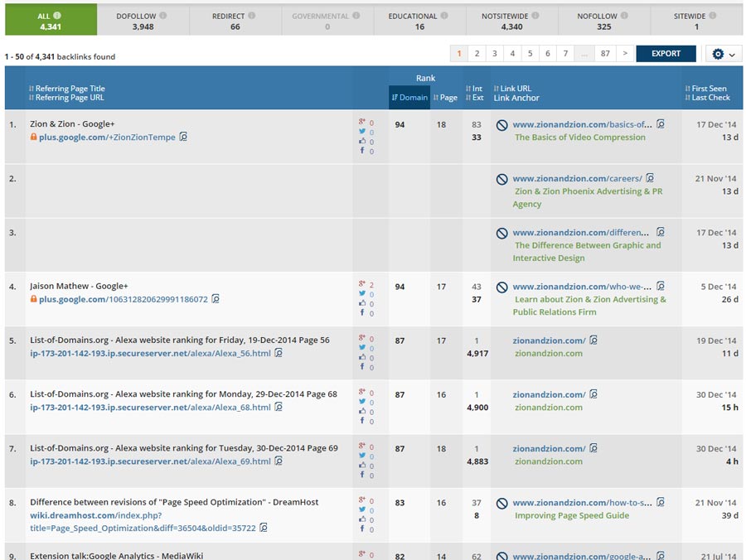The width and height of the screenshot is (746, 560).
Task: Preview plus.google.com/+ZionZionTempe page via magnifier icon
Action: 183,137
